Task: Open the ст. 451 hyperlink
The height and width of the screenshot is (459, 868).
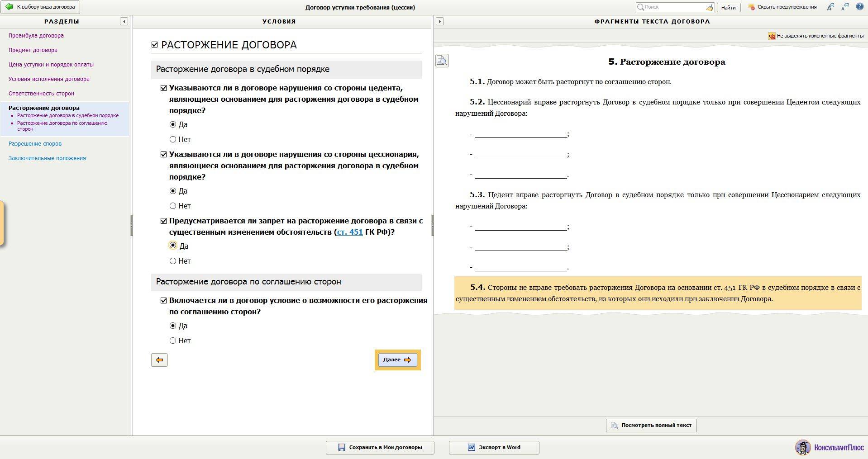Action: point(350,232)
